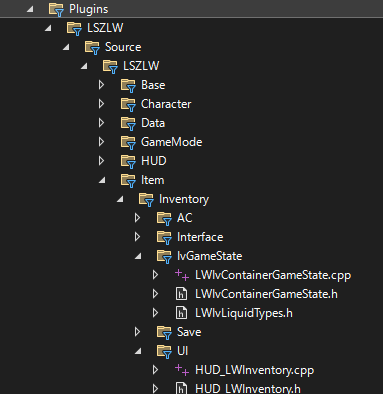Expand HUD_LWInventory.cpp node arrow
Image resolution: width=383 pixels, height=394 pixels.
pyautogui.click(x=156, y=370)
